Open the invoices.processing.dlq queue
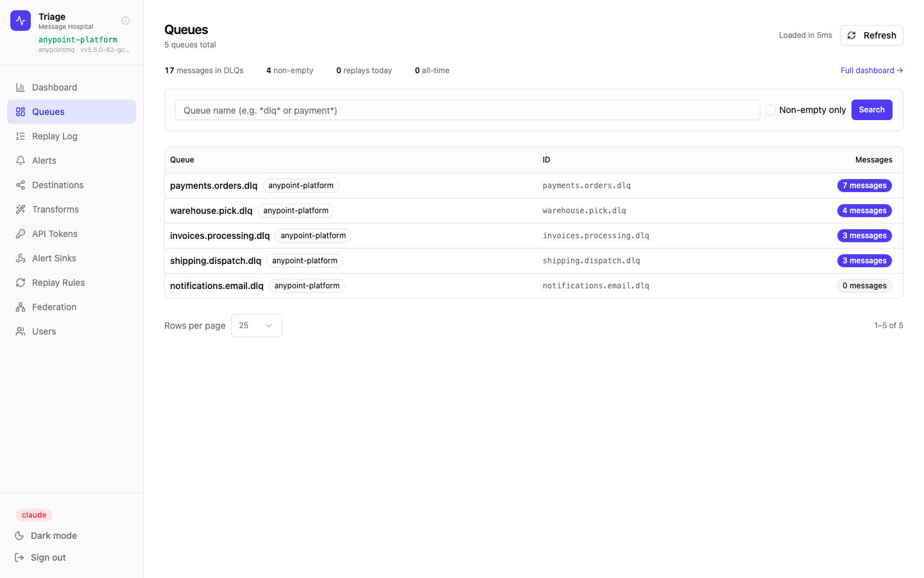This screenshot has width=924, height=578. 220,236
